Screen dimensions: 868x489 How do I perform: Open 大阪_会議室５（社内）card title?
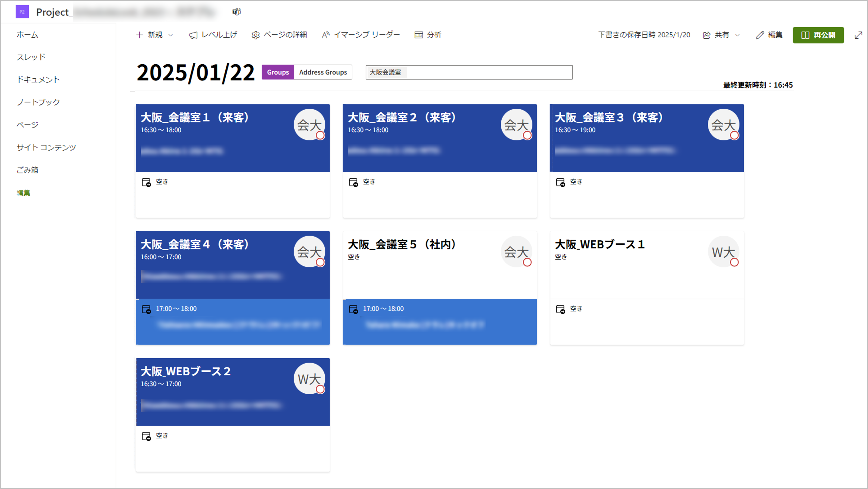(x=402, y=244)
